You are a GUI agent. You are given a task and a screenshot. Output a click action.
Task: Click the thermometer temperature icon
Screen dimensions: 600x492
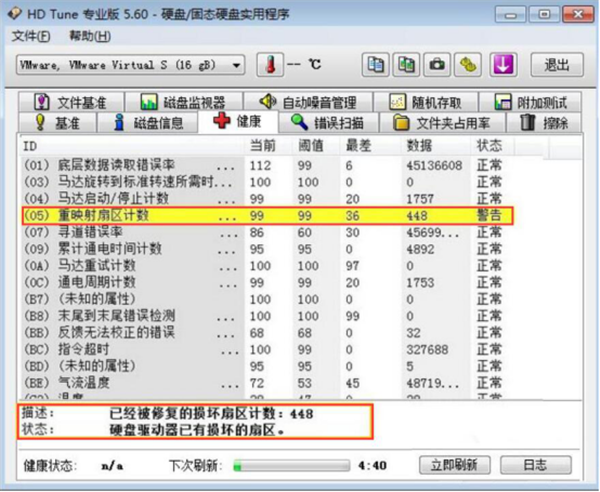point(270,65)
